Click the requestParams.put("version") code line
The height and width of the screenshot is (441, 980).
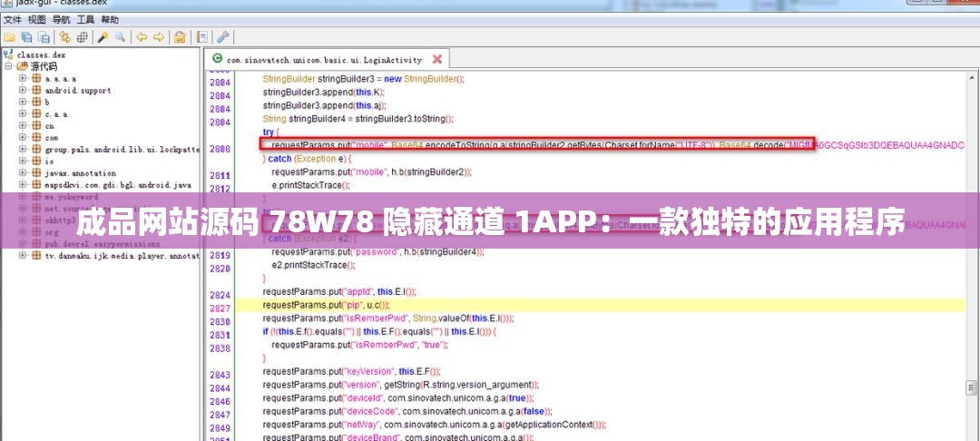401,384
